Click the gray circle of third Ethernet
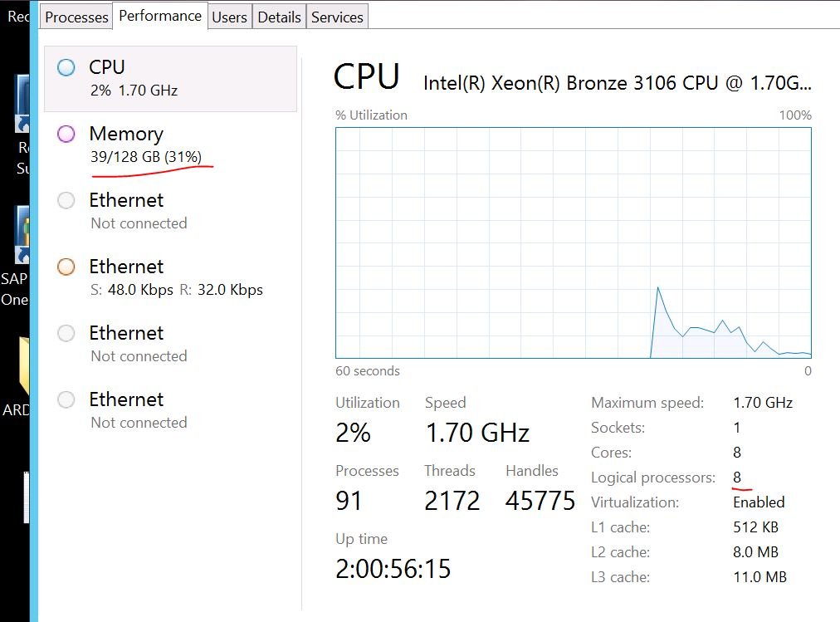840x622 pixels. 66,333
